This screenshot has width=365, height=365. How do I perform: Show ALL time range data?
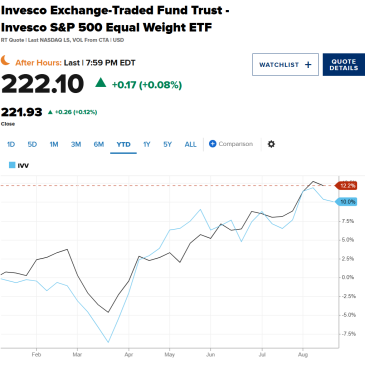click(x=190, y=144)
